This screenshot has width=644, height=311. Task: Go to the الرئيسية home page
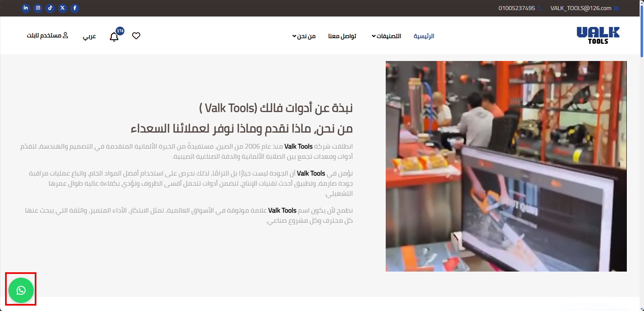click(x=424, y=36)
